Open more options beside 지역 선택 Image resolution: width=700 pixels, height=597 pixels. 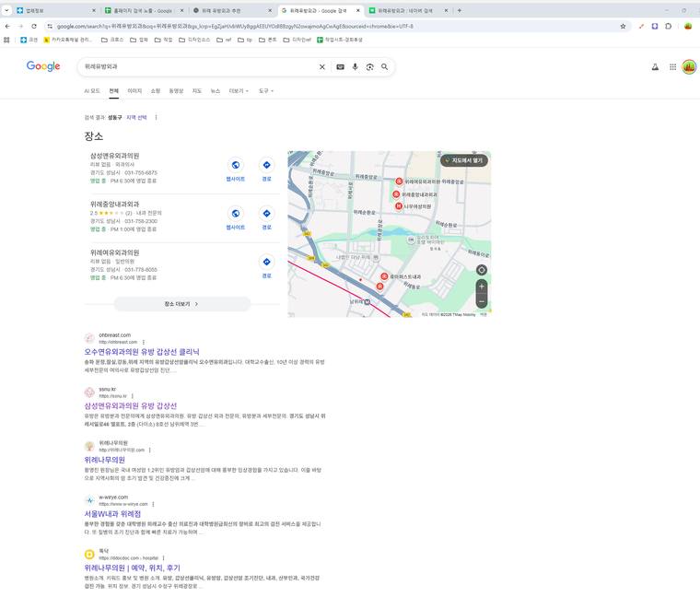pyautogui.click(x=156, y=117)
